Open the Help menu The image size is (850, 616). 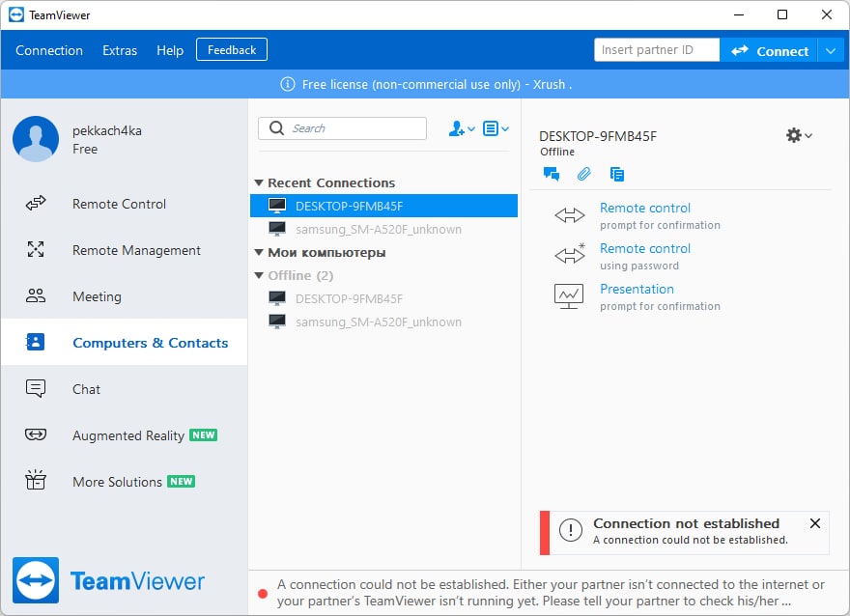170,50
